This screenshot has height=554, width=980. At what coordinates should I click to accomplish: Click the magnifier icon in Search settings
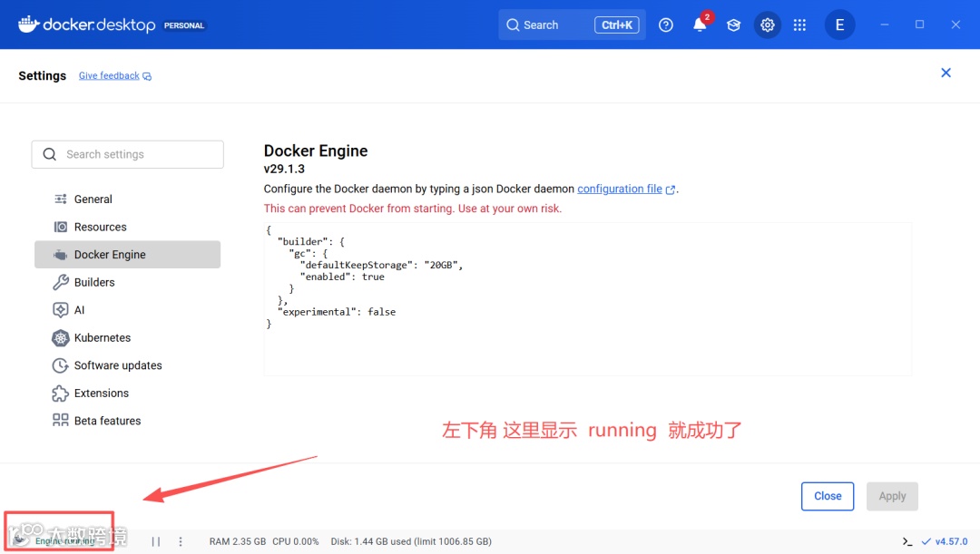[49, 154]
